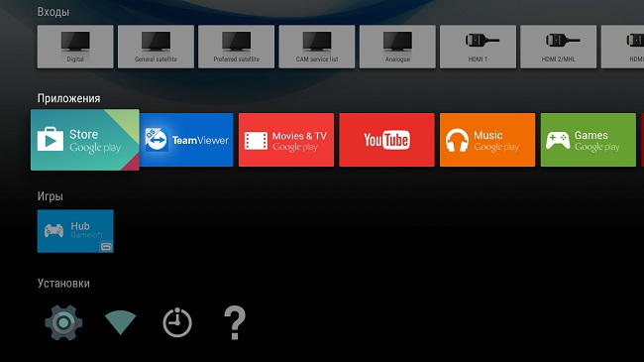Open the timer clock icon
This screenshot has width=644, height=362.
tap(177, 322)
